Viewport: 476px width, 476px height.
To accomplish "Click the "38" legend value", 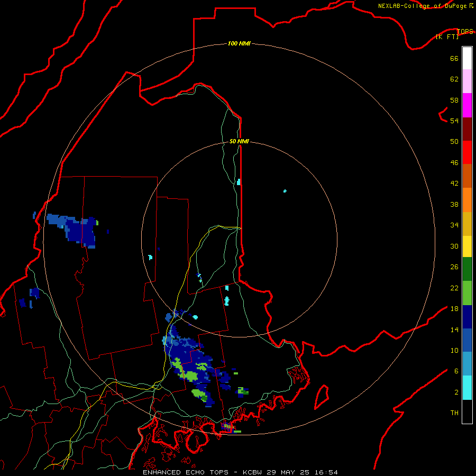I will [454, 204].
